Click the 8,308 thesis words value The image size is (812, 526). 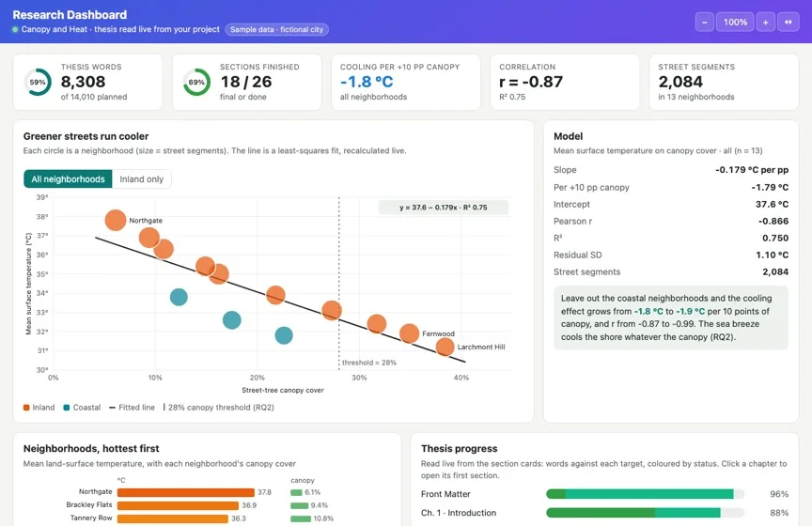pyautogui.click(x=83, y=82)
